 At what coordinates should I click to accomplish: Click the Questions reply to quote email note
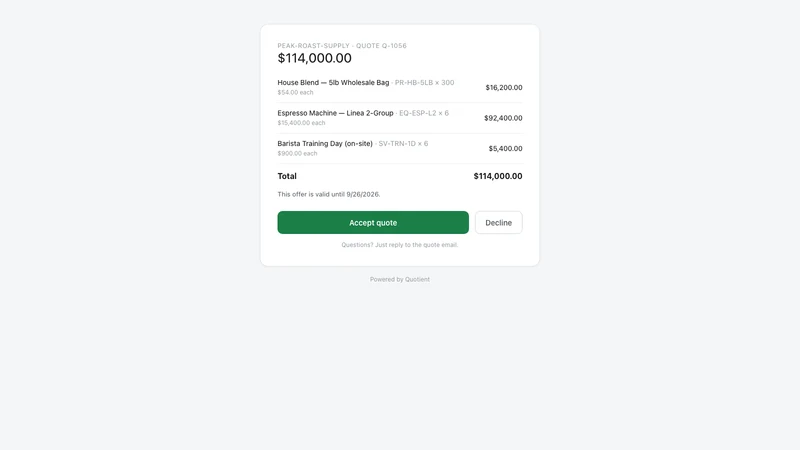(399, 245)
